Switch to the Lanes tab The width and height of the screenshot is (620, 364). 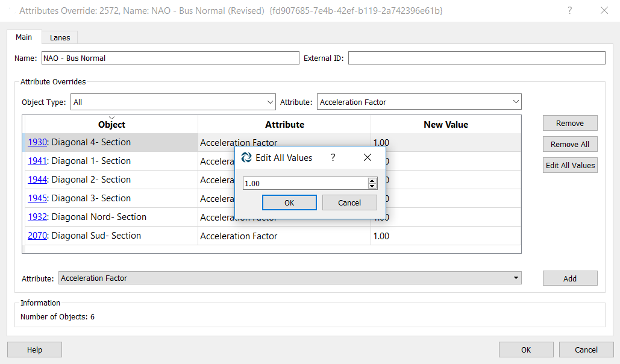60,37
